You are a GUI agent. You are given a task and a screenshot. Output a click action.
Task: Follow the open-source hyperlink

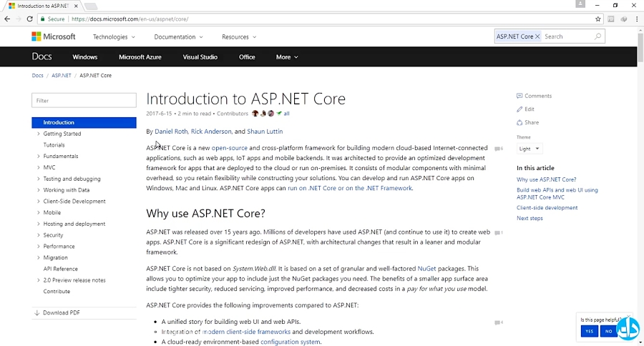[229, 148]
